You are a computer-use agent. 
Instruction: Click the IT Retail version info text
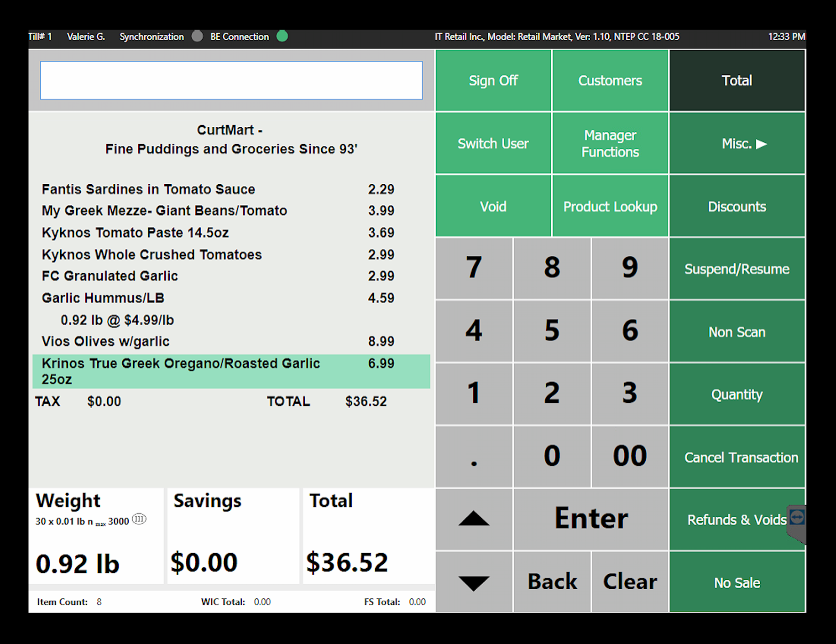[x=557, y=36]
